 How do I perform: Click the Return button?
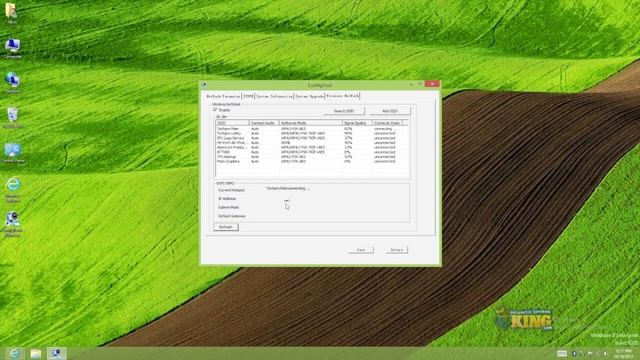coord(396,250)
